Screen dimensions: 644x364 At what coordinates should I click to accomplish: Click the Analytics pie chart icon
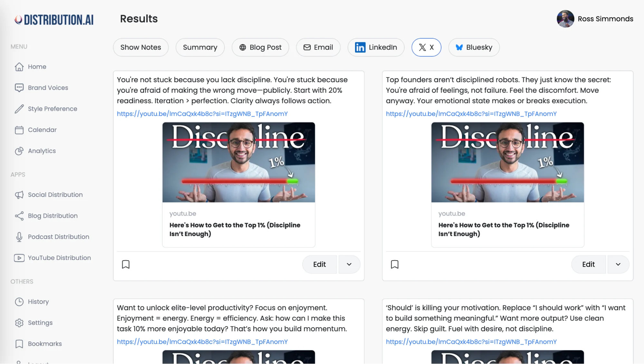pyautogui.click(x=19, y=151)
